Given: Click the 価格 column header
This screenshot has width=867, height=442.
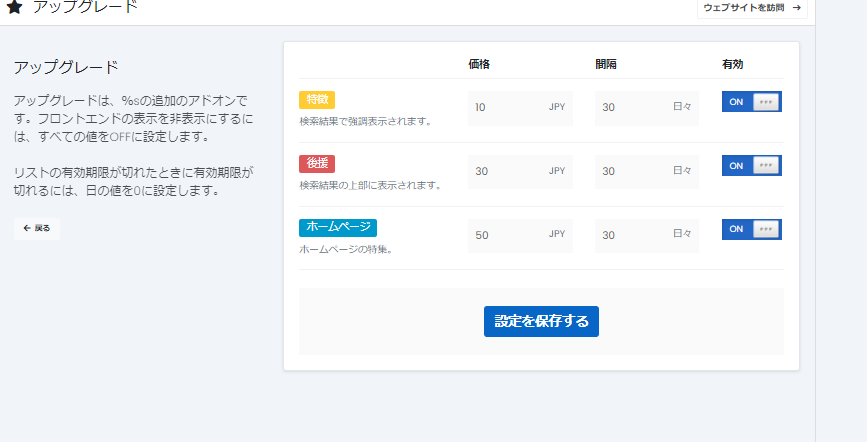Looking at the screenshot, I should tap(479, 64).
